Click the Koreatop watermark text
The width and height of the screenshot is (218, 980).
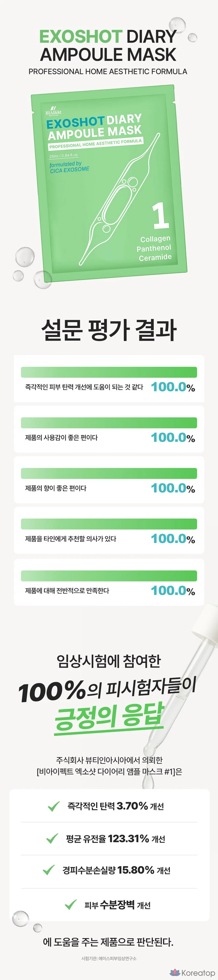(x=198, y=973)
